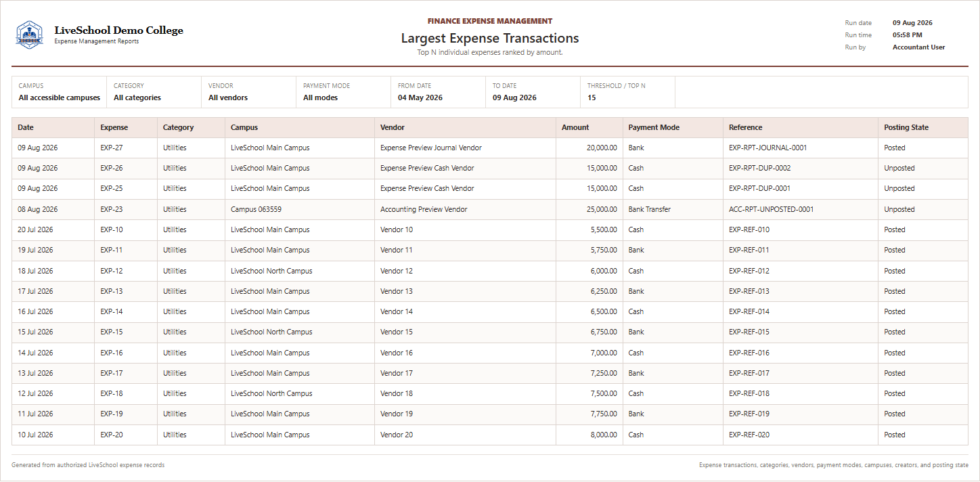Click the footer text Generated from authorized records
The width and height of the screenshot is (980, 482).
pyautogui.click(x=88, y=465)
